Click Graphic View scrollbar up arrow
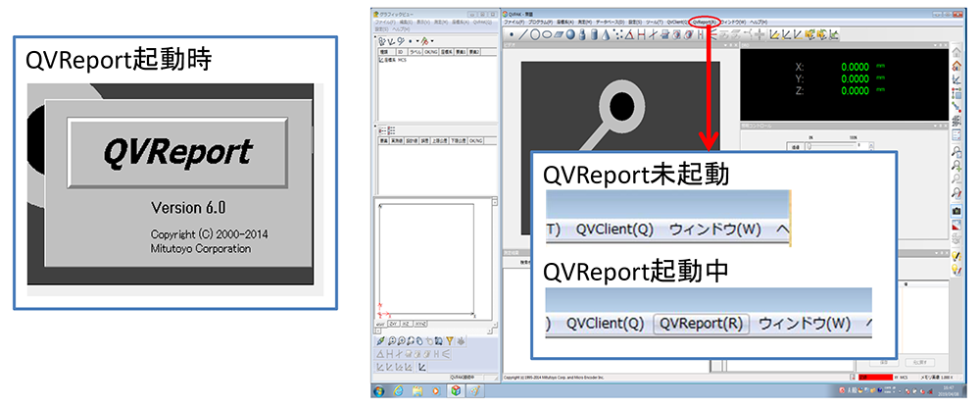980x408 pixels. [495, 203]
